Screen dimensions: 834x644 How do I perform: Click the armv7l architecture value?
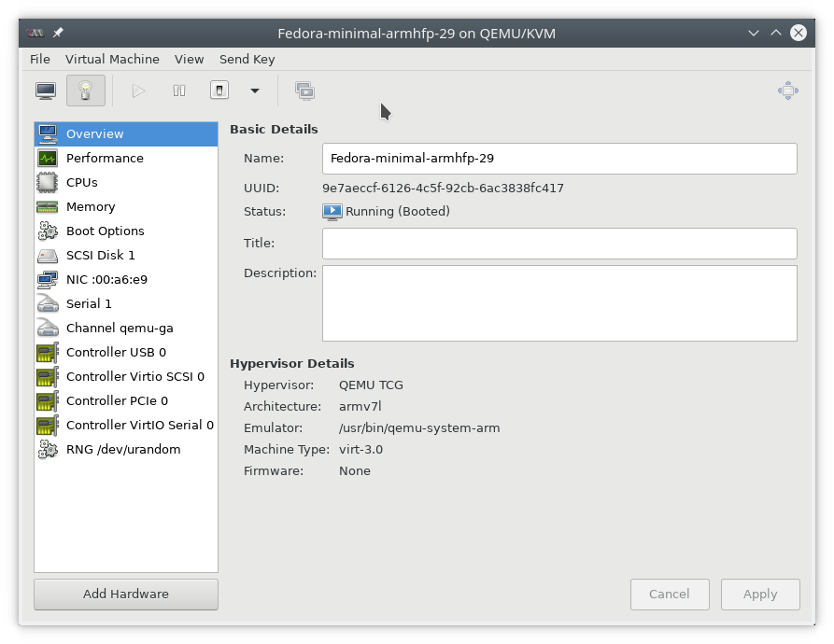coord(360,407)
